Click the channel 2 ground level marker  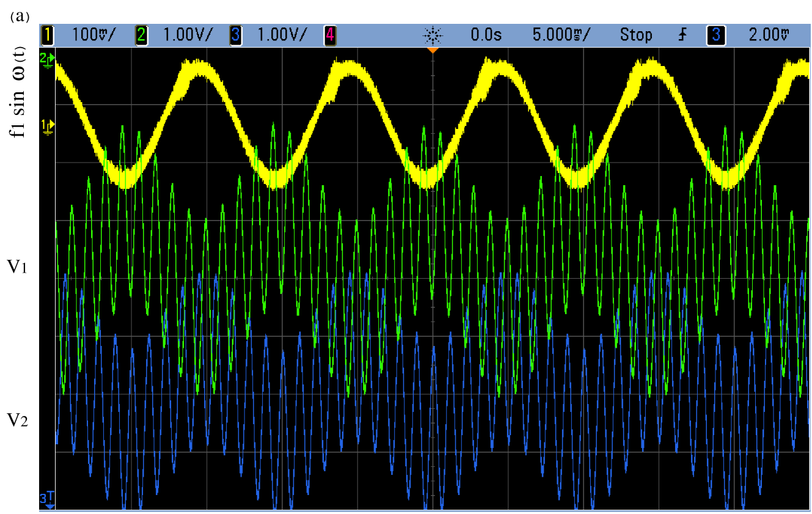(47, 59)
